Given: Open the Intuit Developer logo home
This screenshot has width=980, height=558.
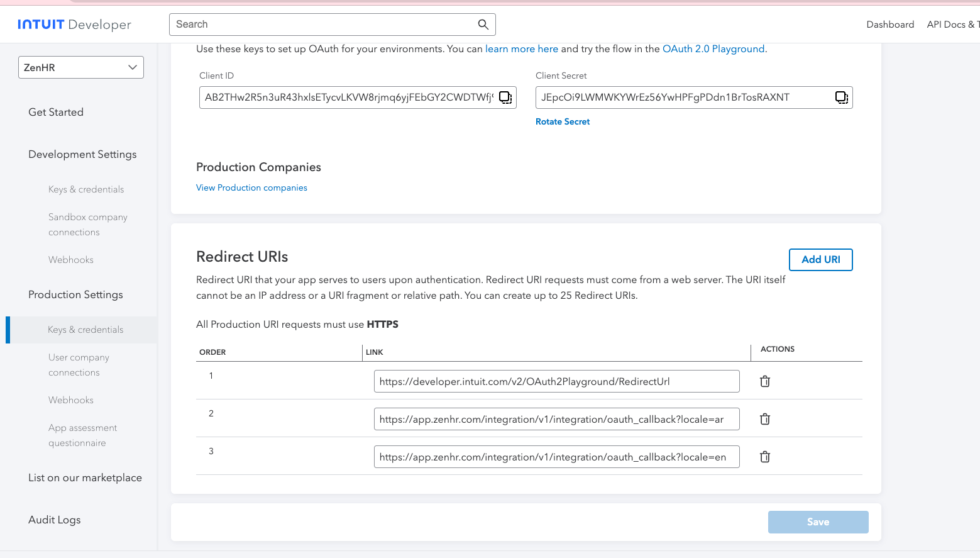Looking at the screenshot, I should [74, 25].
